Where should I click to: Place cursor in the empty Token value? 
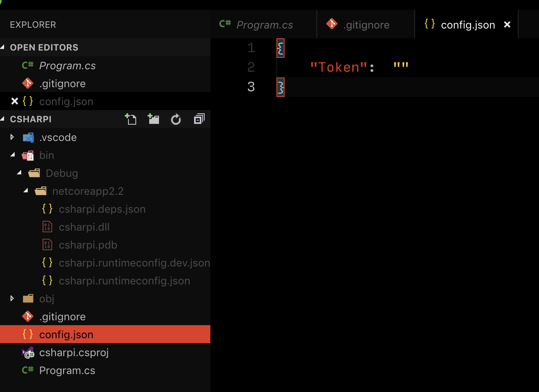click(401, 67)
